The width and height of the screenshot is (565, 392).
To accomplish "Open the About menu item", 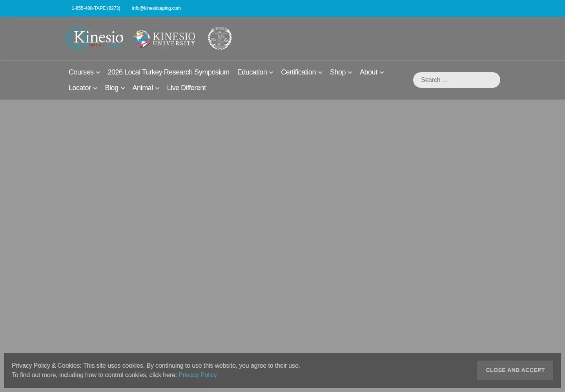I will [x=368, y=72].
